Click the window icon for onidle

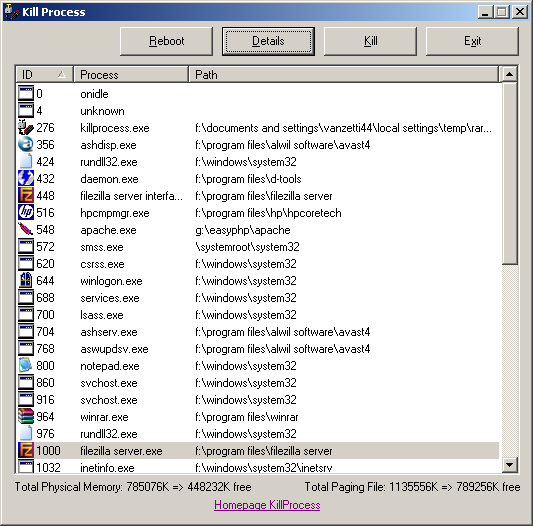pos(26,94)
